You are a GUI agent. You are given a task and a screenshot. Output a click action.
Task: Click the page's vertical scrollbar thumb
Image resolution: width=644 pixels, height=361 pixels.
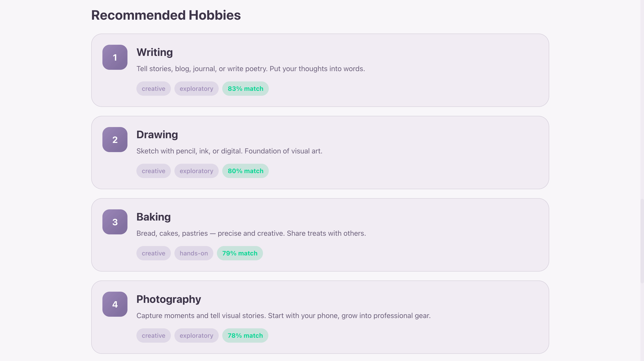coord(642,241)
